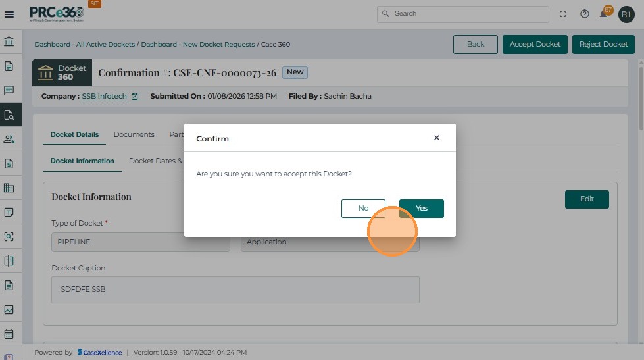Open the SSB Infotech company link

click(x=104, y=96)
